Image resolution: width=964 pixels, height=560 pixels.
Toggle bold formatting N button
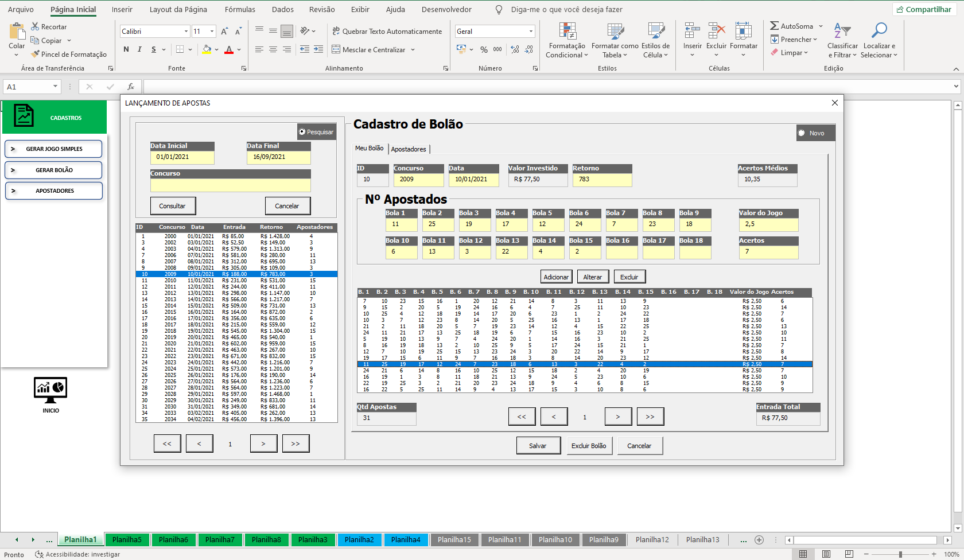126,49
